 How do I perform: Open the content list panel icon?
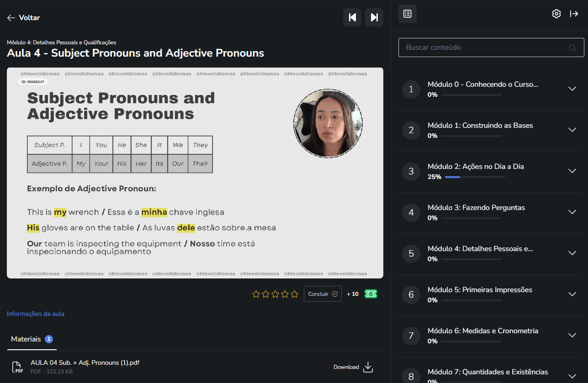point(408,14)
